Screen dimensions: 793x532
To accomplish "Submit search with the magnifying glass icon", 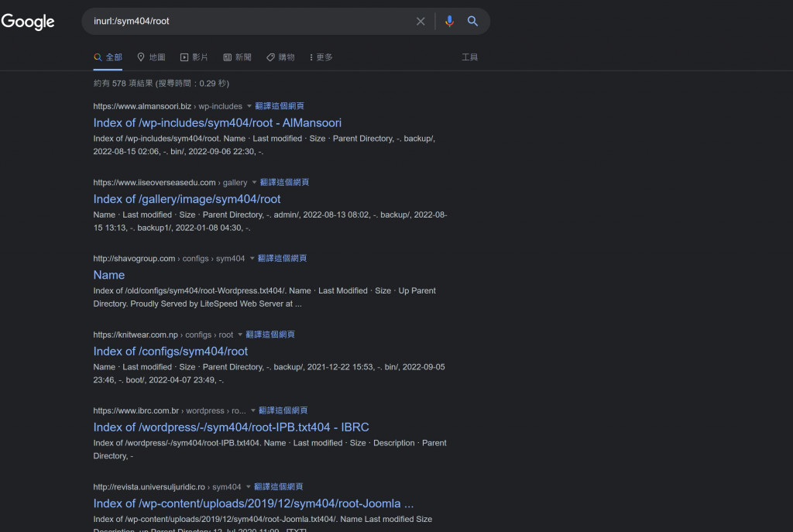I will pos(472,21).
